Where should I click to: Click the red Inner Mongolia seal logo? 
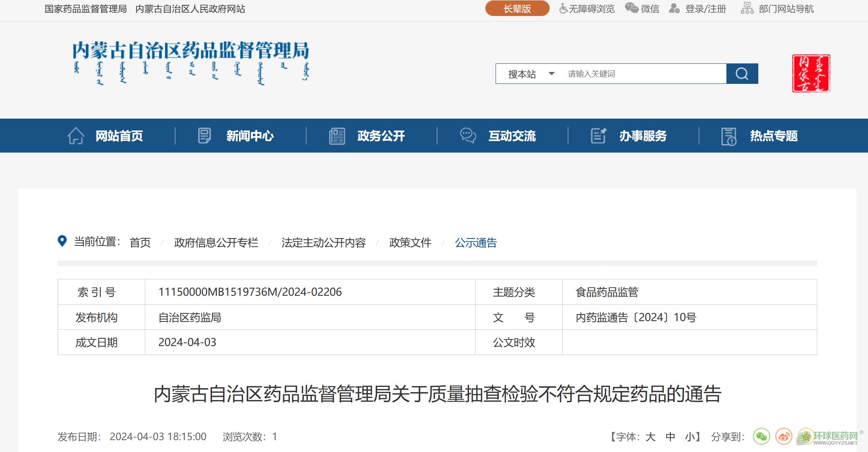pyautogui.click(x=811, y=73)
